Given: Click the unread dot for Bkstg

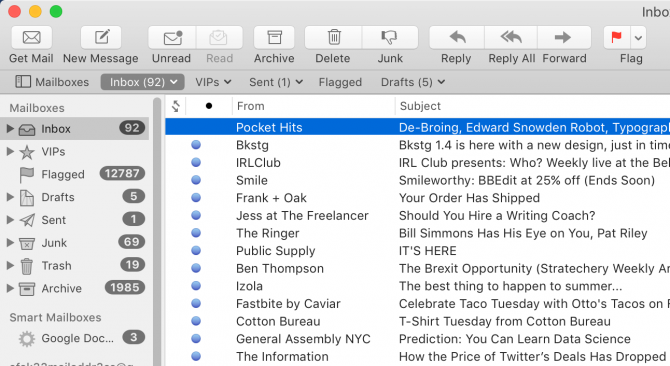Looking at the screenshot, I should (196, 145).
